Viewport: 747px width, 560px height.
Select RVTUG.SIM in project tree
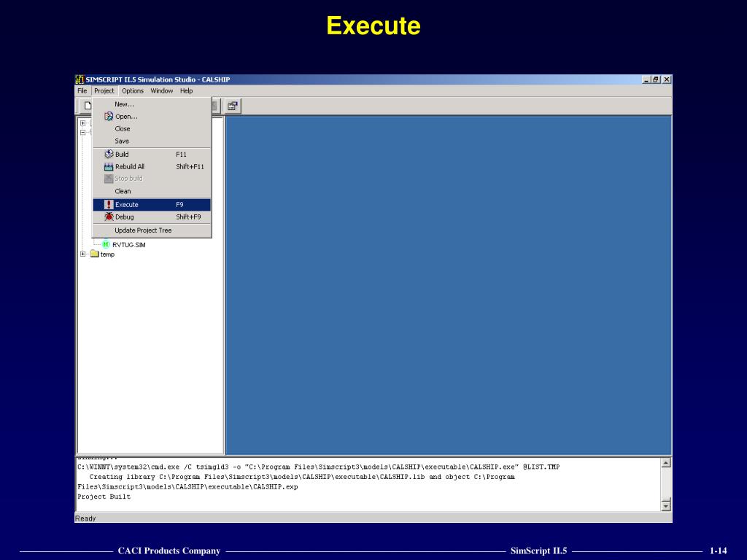click(x=129, y=245)
